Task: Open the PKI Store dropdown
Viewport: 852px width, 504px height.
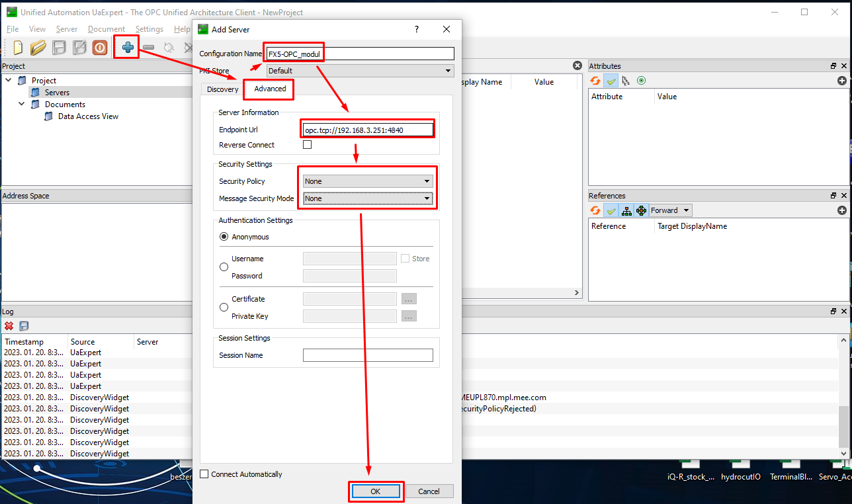Action: (x=361, y=71)
